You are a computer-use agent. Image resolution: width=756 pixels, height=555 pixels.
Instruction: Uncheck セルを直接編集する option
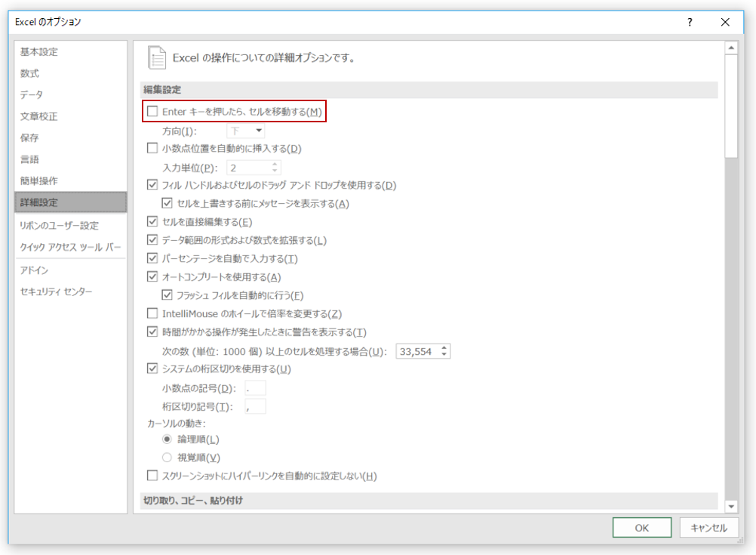point(152,222)
